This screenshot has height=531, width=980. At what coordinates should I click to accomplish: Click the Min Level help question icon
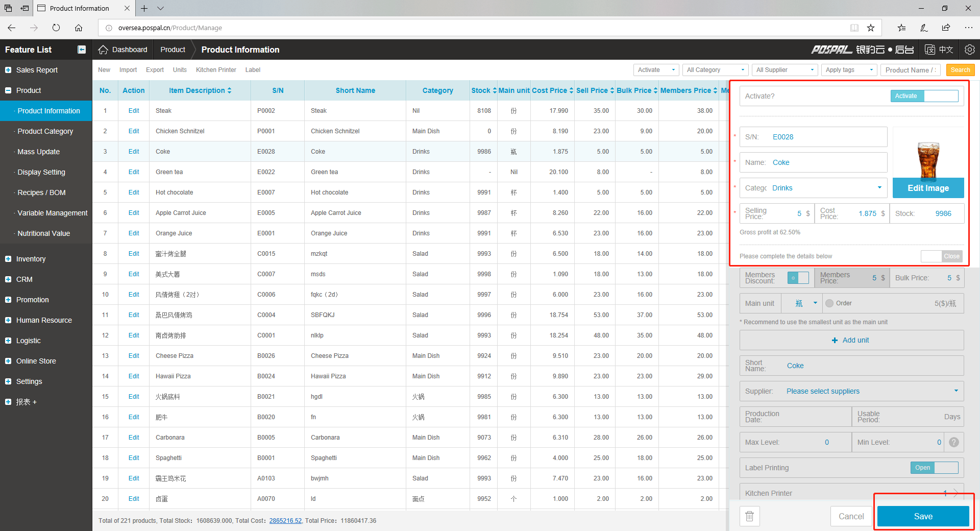(x=954, y=442)
